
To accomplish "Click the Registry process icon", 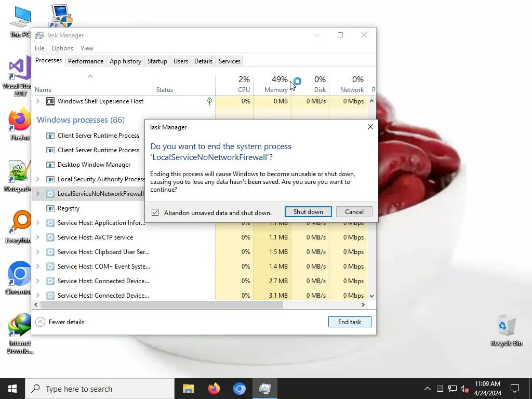I will coord(50,208).
